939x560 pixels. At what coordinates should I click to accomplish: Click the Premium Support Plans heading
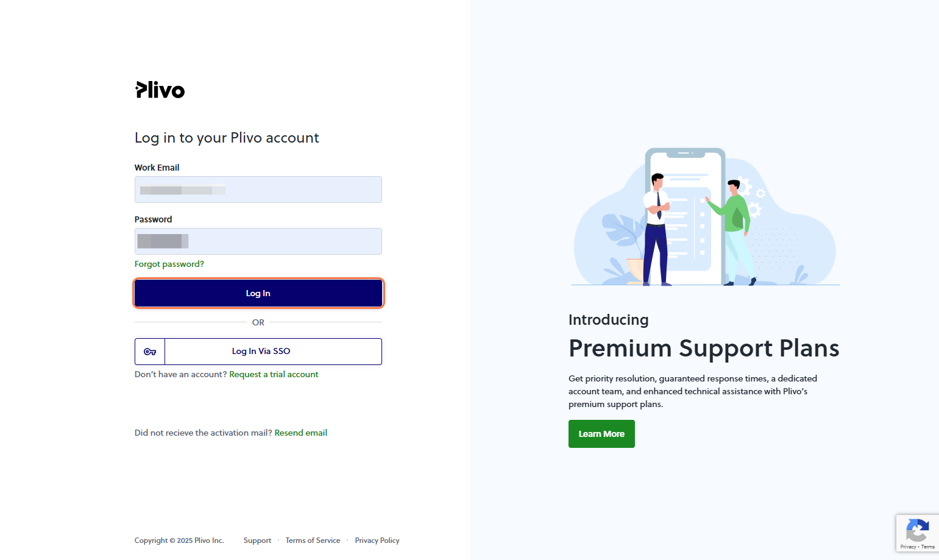(x=704, y=348)
